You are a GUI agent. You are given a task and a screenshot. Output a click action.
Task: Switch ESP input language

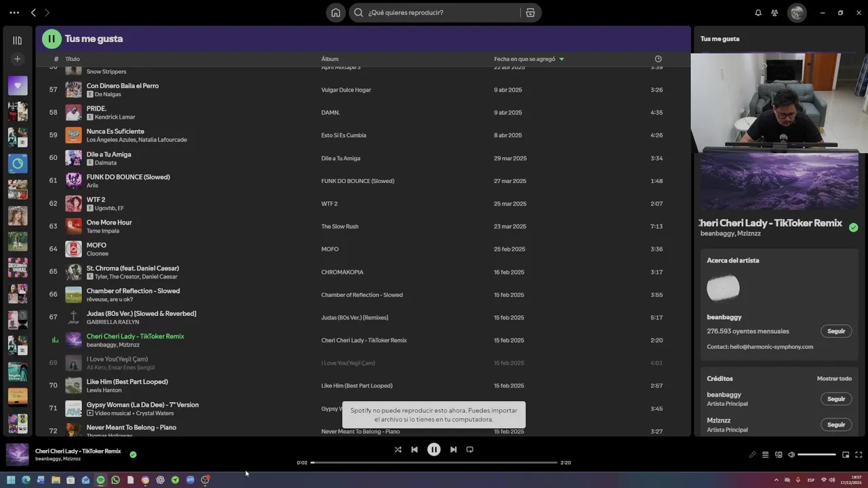coord(811,480)
